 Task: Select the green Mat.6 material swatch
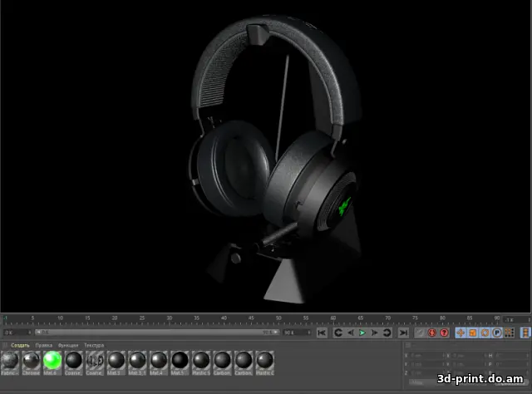coord(52,360)
